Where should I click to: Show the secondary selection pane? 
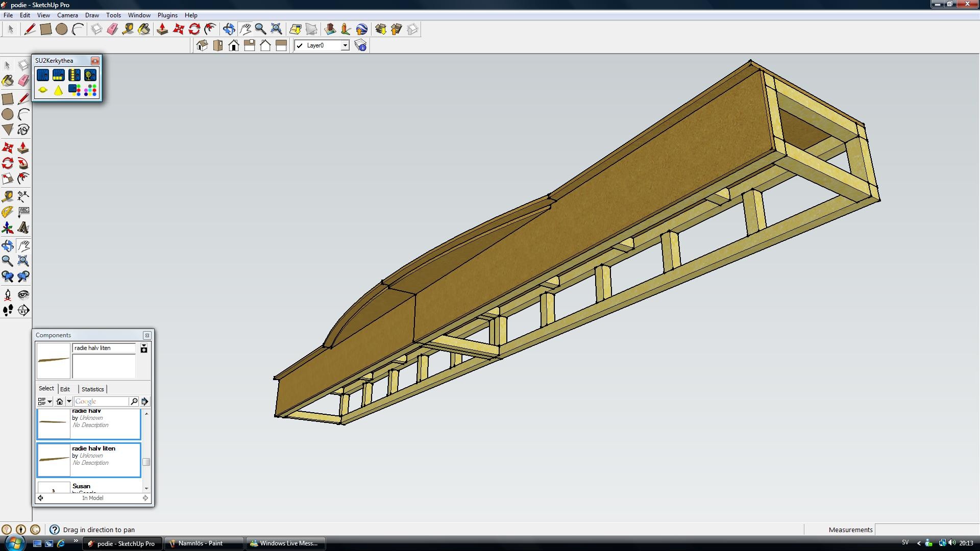(x=144, y=348)
